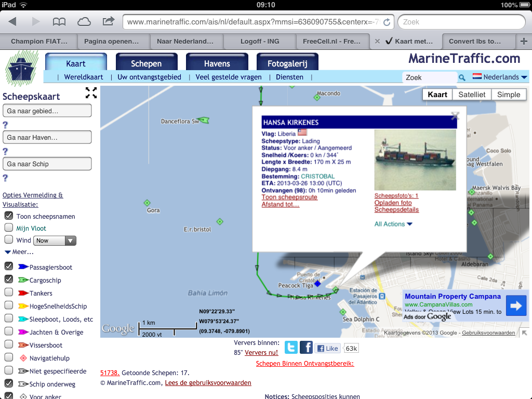
Task: Collapse the Meer... options expander
Action: click(x=19, y=252)
